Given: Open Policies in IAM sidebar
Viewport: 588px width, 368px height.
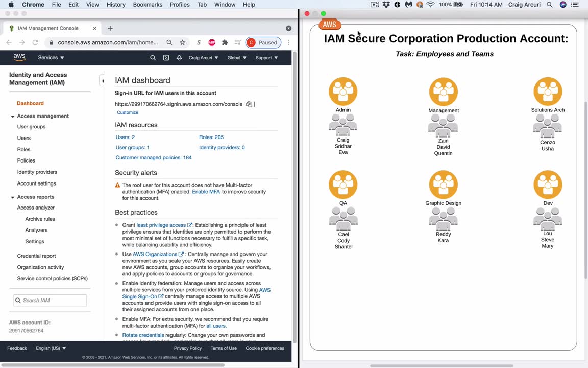Looking at the screenshot, I should (x=26, y=160).
